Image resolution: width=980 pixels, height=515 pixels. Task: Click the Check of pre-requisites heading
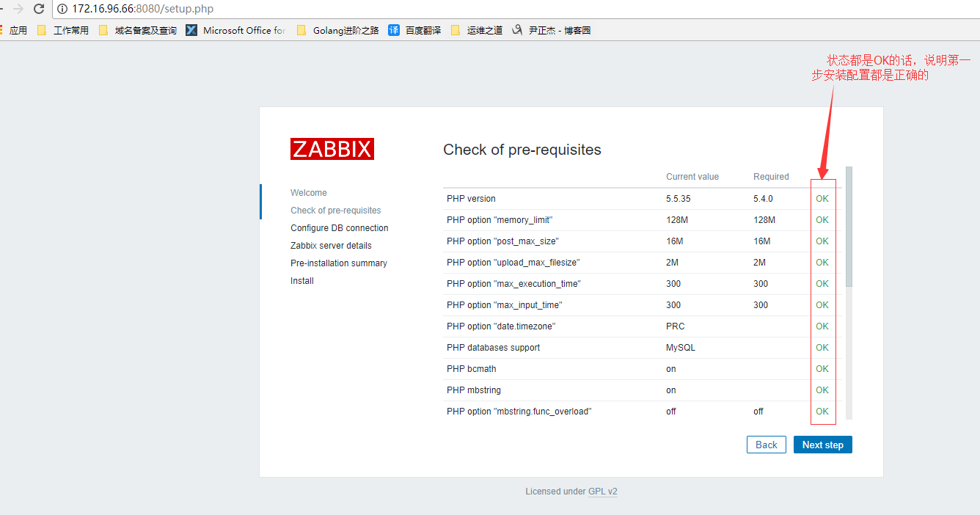click(x=522, y=150)
